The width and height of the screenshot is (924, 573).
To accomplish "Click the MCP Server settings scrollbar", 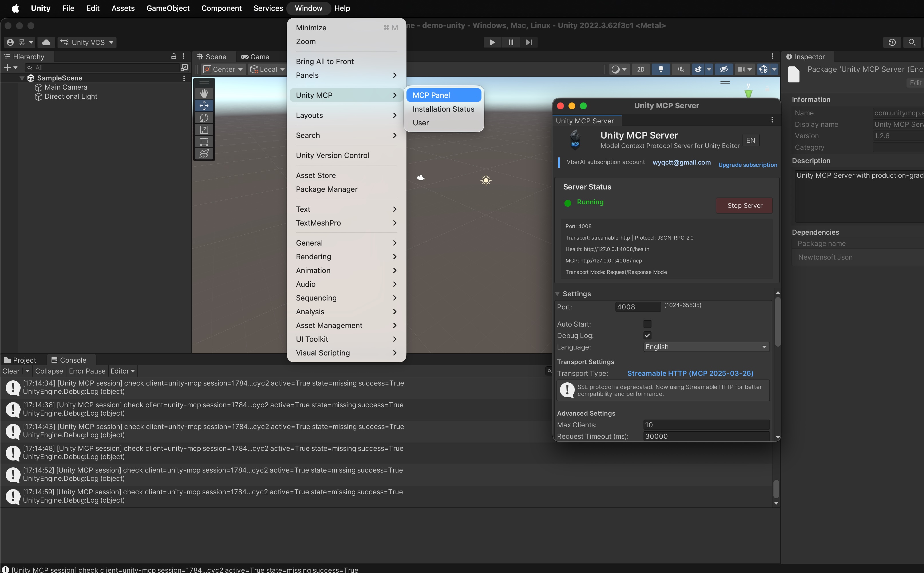I will point(778,321).
